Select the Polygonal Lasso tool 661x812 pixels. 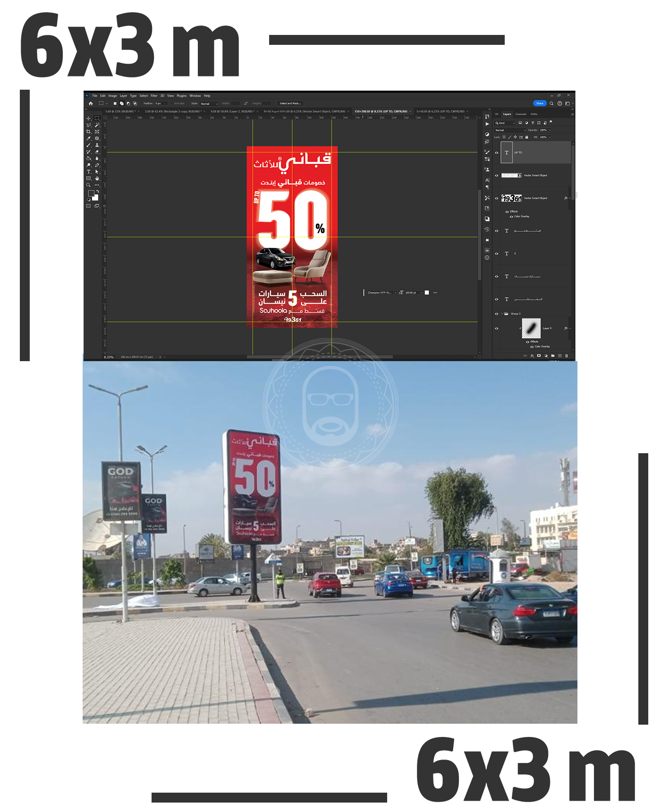pos(88,125)
